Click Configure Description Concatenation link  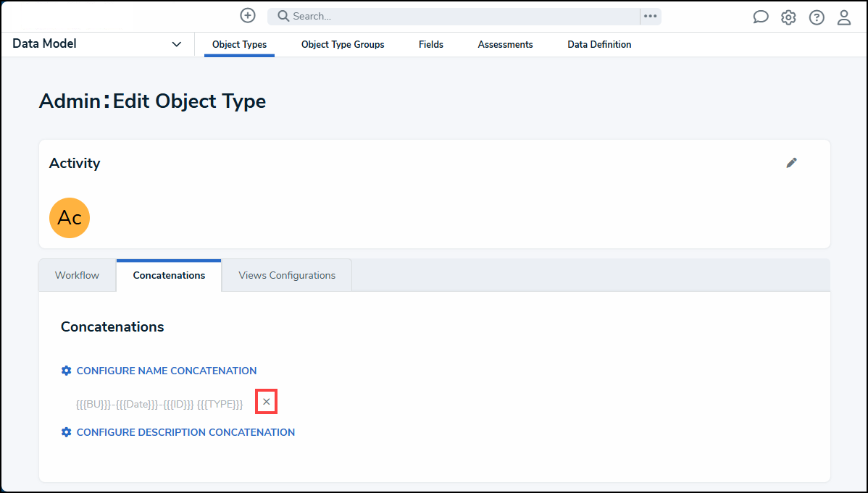click(185, 432)
